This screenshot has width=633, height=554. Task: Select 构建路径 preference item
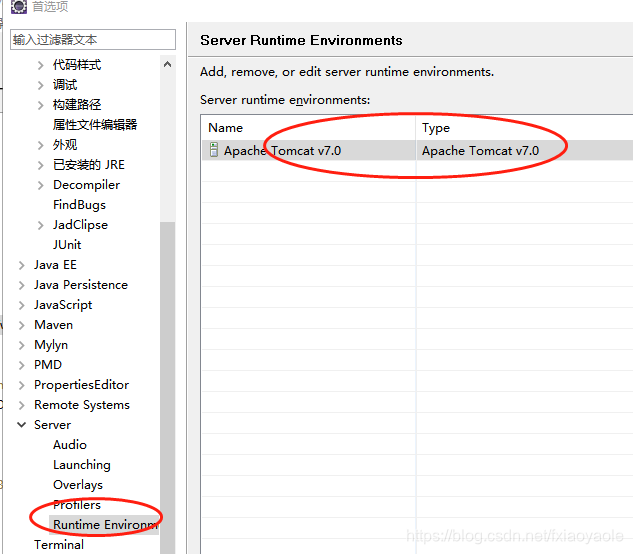pos(77,105)
